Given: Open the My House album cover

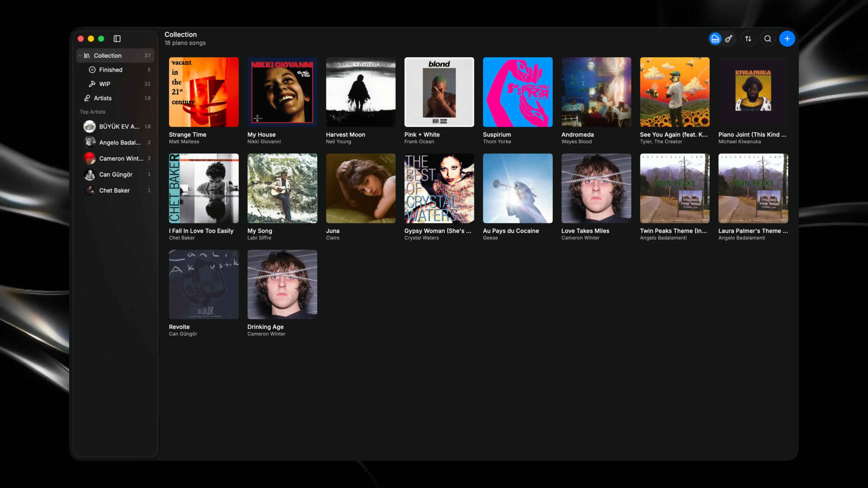Looking at the screenshot, I should (x=282, y=92).
